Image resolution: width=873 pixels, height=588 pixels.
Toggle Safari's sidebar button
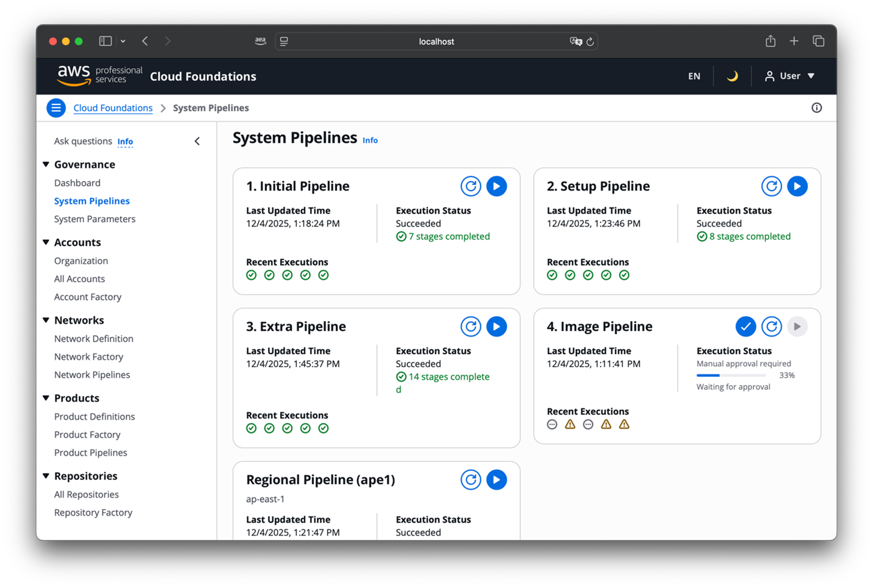click(105, 41)
